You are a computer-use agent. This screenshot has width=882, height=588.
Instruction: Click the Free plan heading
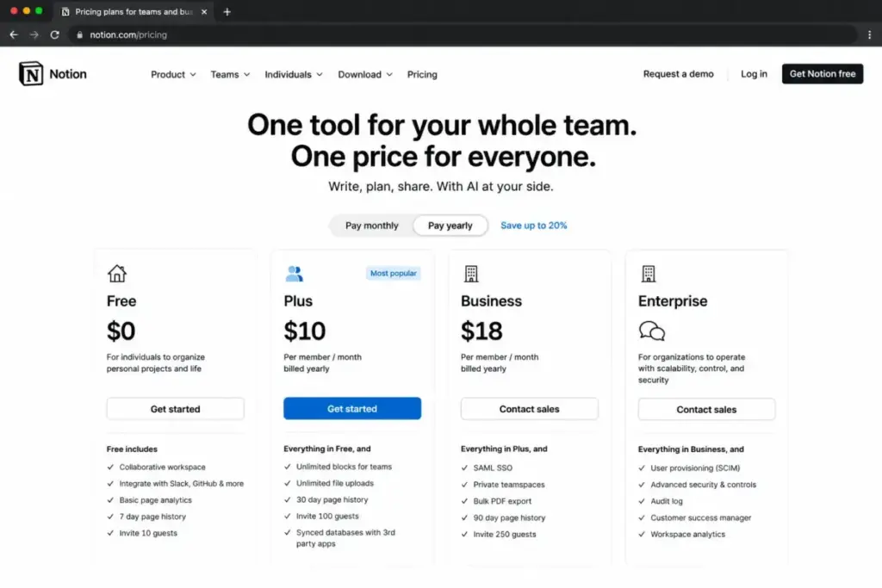tap(121, 300)
